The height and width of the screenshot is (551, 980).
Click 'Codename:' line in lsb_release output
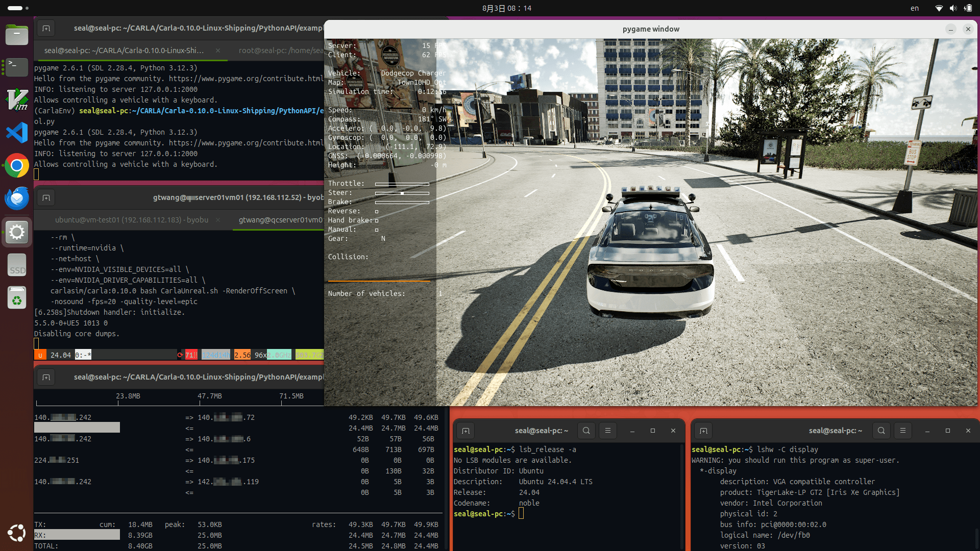point(496,503)
